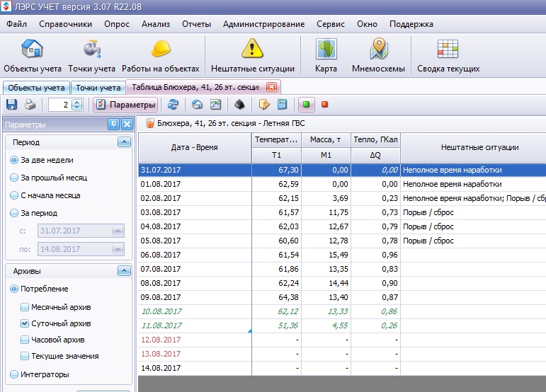This screenshot has width=546, height=392.
Task: Select the 03.08.2017 row date
Action: [161, 212]
